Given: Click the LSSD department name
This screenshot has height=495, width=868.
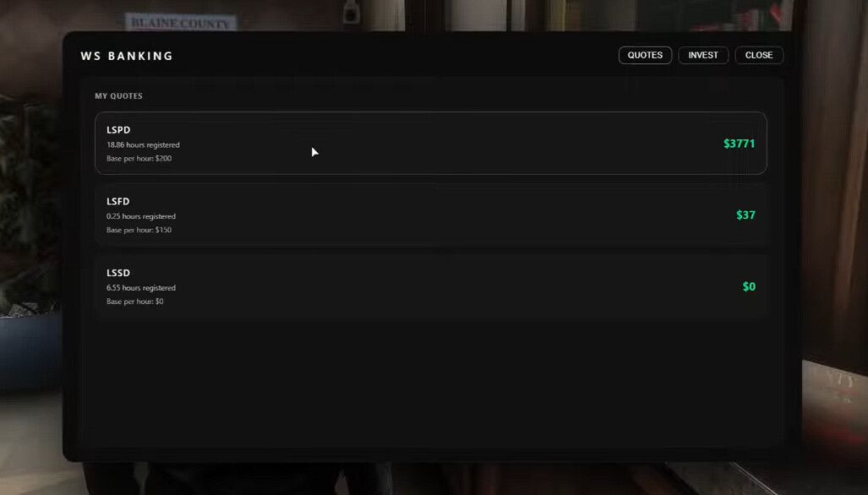Looking at the screenshot, I should pos(118,273).
